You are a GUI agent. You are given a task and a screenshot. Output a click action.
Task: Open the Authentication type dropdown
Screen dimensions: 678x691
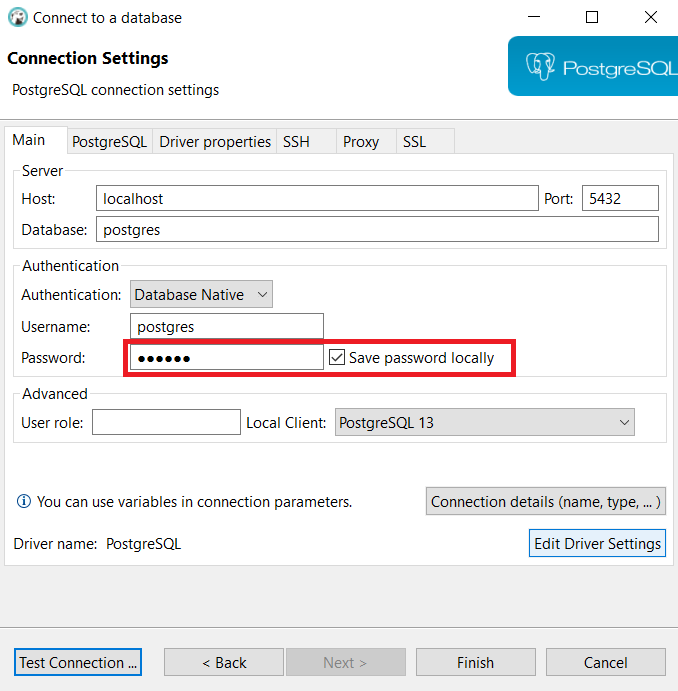201,294
